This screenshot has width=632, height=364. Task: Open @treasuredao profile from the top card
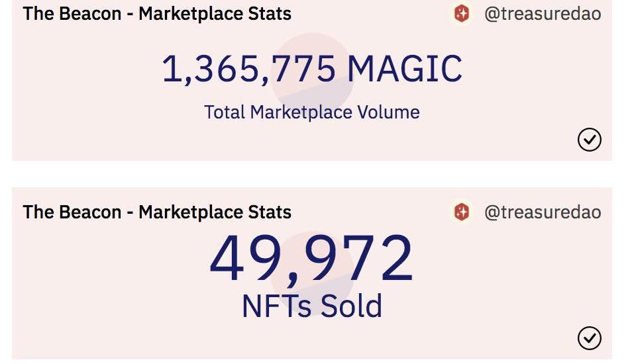(543, 13)
